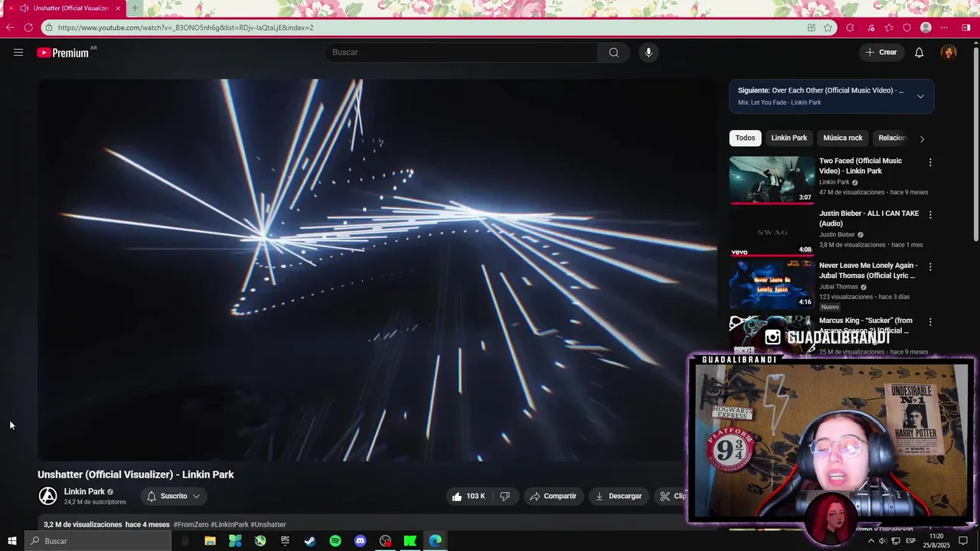Open the Windows notification center
Viewport: 980px width, 551px height.
[x=963, y=541]
